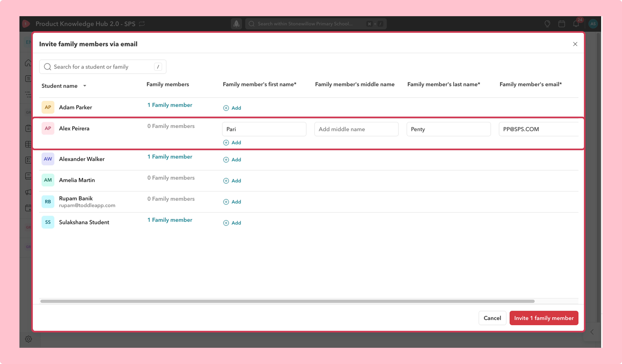Add a family member for Alexander Walker

[x=232, y=159]
